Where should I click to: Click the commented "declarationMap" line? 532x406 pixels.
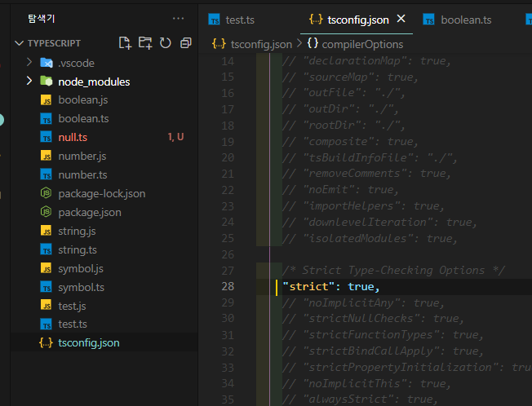(366, 61)
